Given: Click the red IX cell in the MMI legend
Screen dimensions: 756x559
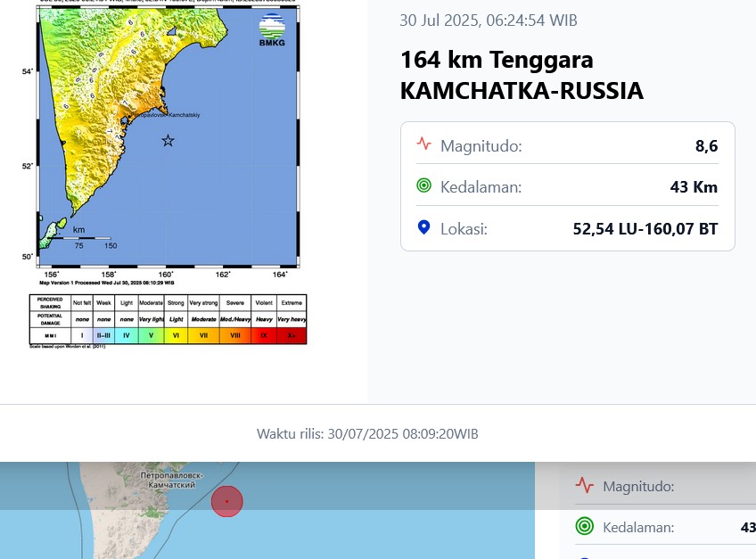Looking at the screenshot, I should (265, 335).
